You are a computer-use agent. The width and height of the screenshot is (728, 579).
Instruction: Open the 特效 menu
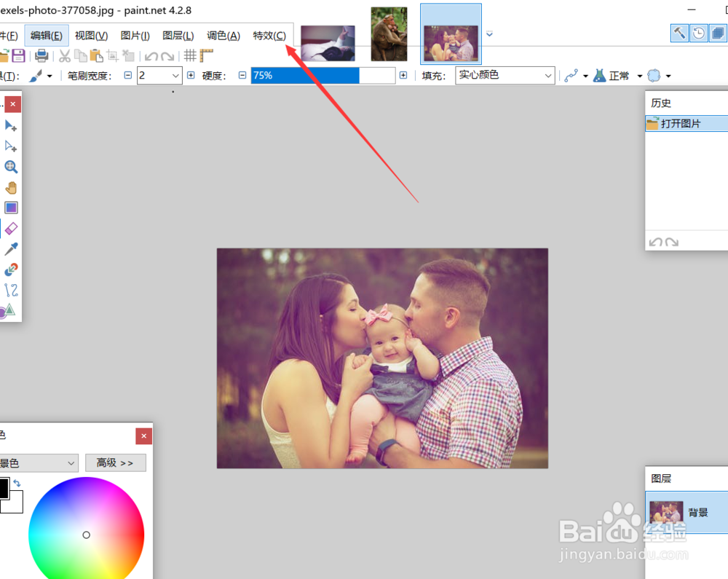click(269, 35)
